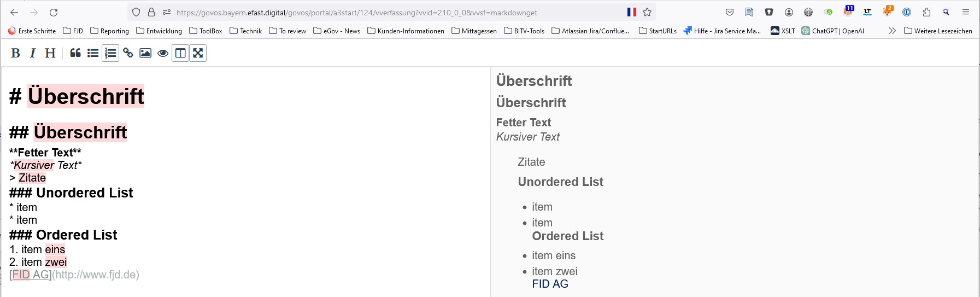
Task: Expand the bookmarks overflow chevron
Action: point(892,31)
